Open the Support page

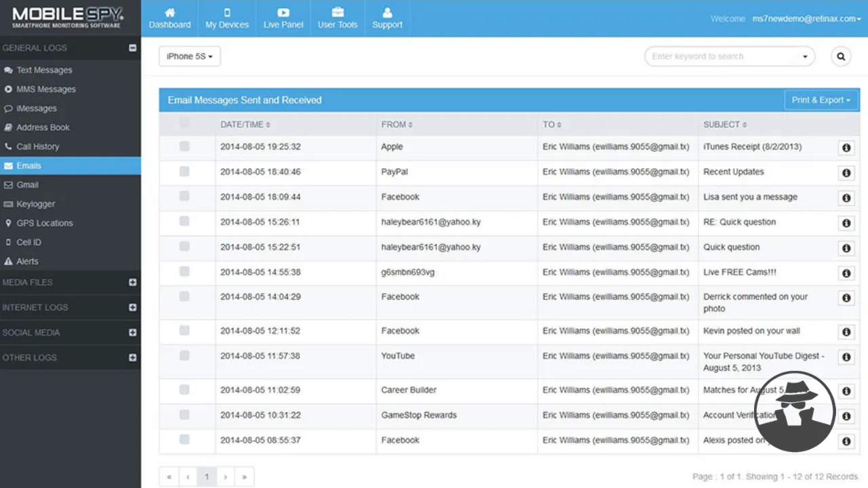point(387,18)
